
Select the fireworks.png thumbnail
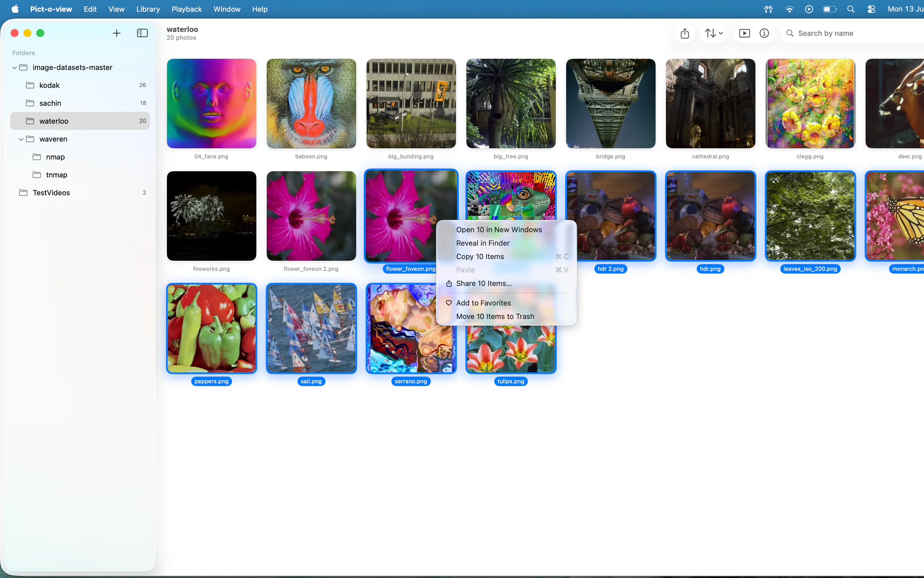tap(211, 216)
